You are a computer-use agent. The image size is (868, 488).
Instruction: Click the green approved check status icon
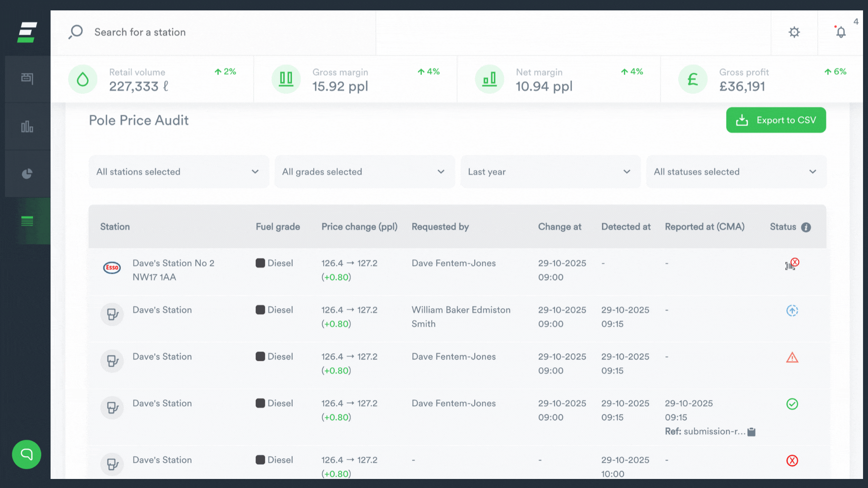792,404
